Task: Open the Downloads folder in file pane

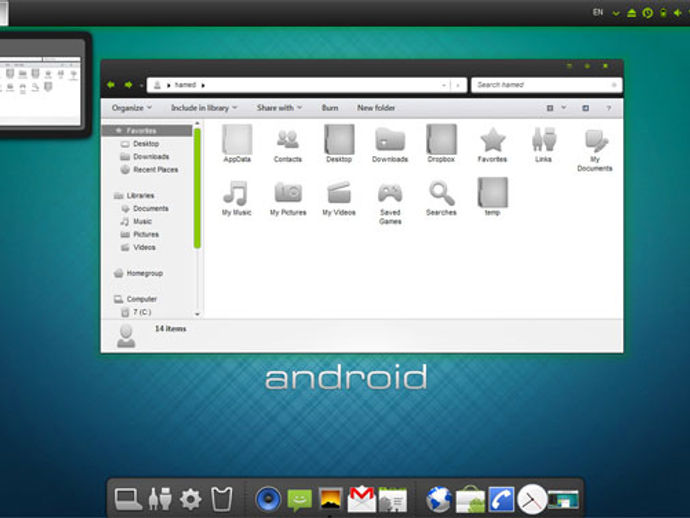Action: pyautogui.click(x=390, y=144)
